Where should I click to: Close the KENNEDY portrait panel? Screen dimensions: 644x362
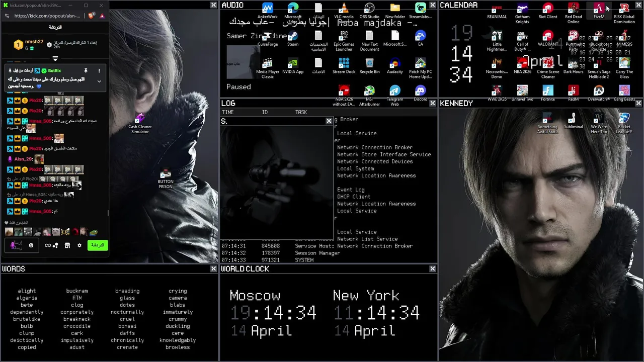point(638,103)
